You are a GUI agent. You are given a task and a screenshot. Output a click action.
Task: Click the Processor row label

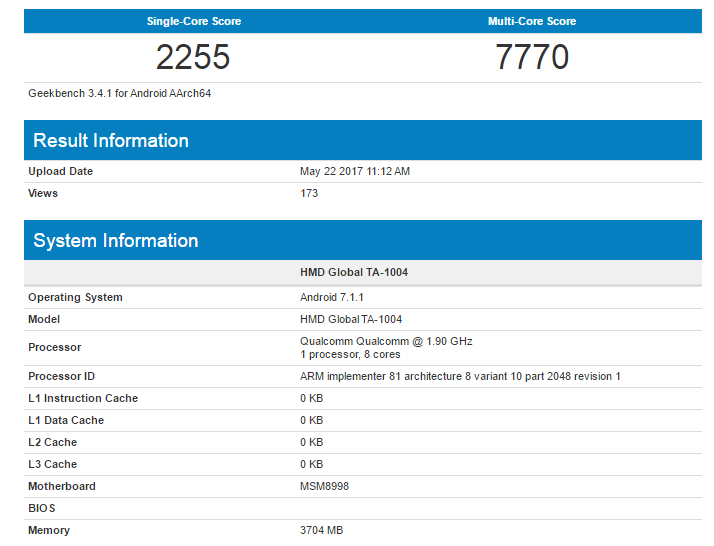click(x=55, y=347)
